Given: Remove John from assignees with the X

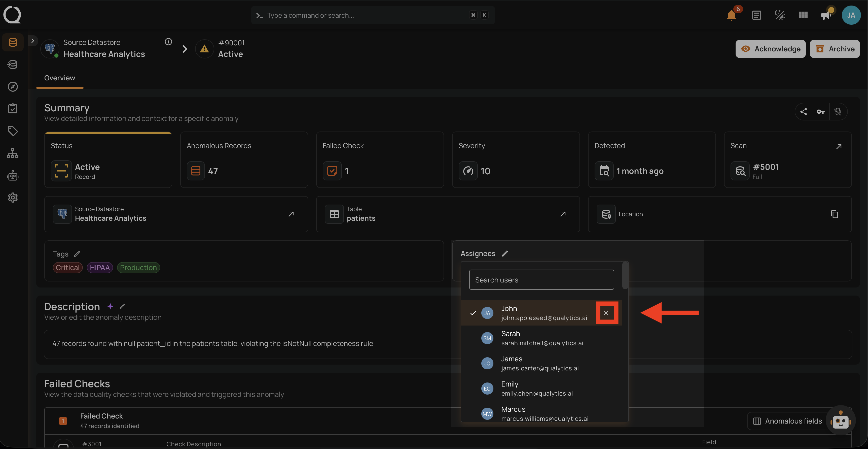Looking at the screenshot, I should pos(606,313).
